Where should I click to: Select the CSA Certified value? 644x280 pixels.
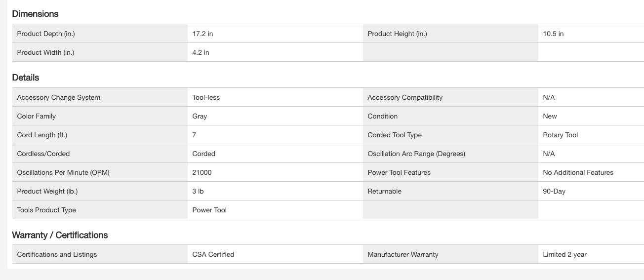(x=213, y=254)
